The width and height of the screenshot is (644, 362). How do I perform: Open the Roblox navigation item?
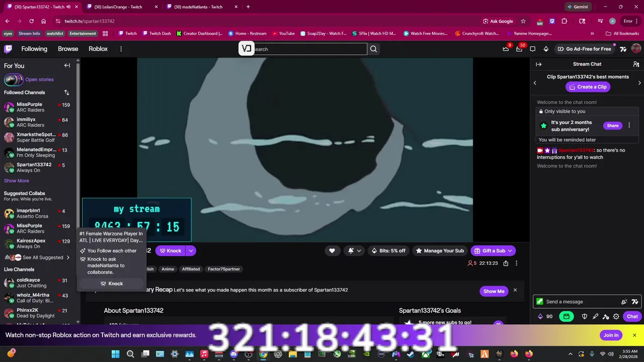(98, 49)
